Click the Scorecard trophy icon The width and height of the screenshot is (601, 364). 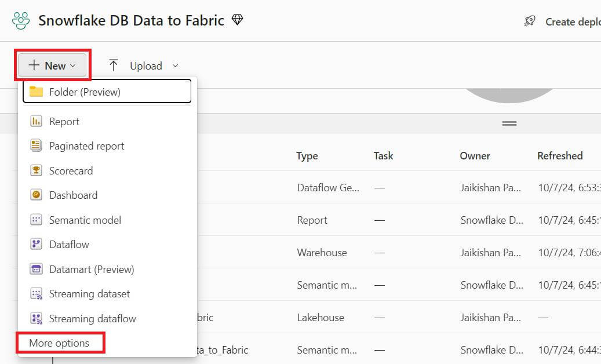(x=36, y=170)
